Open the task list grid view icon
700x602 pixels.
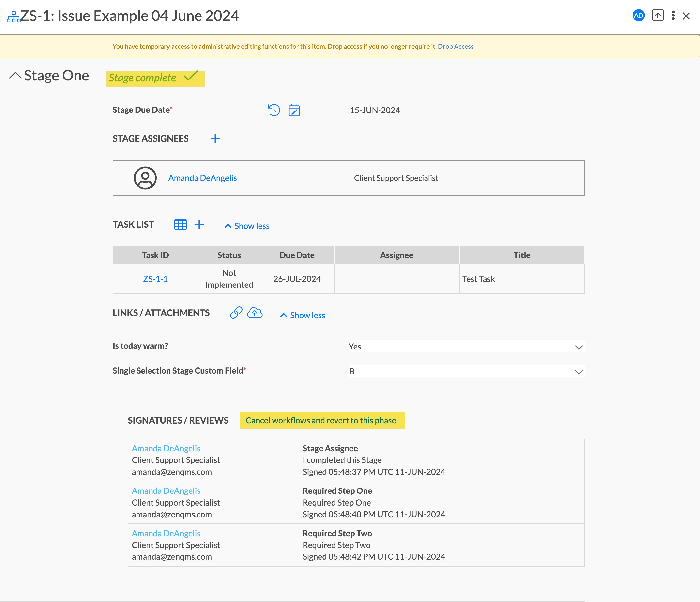tap(180, 224)
